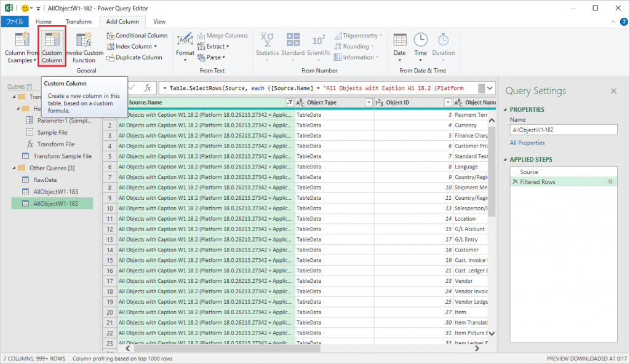Open Object Type column filter dropdown
The image size is (630, 364).
tap(369, 103)
